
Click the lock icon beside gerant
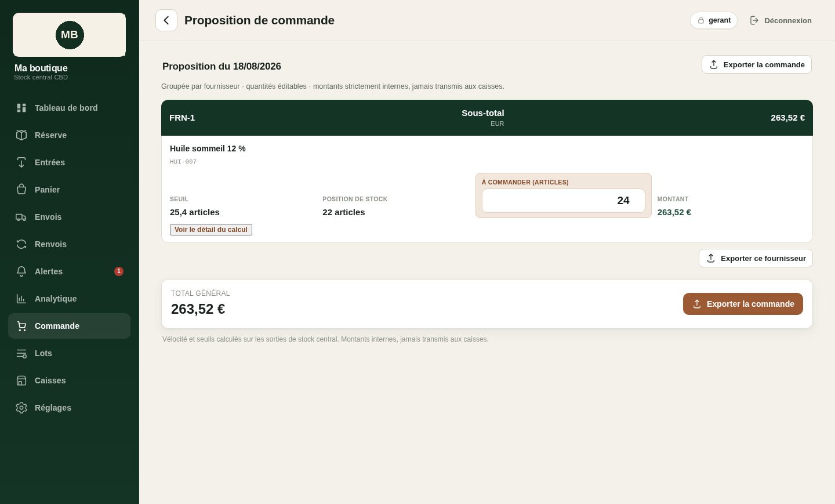(x=701, y=20)
